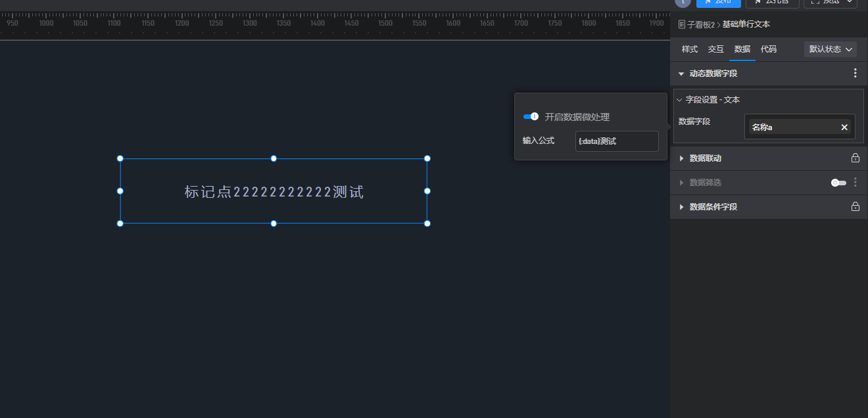868x418 pixels.
Task: Click the lock icon on 数据联动 row
Action: tap(855, 158)
